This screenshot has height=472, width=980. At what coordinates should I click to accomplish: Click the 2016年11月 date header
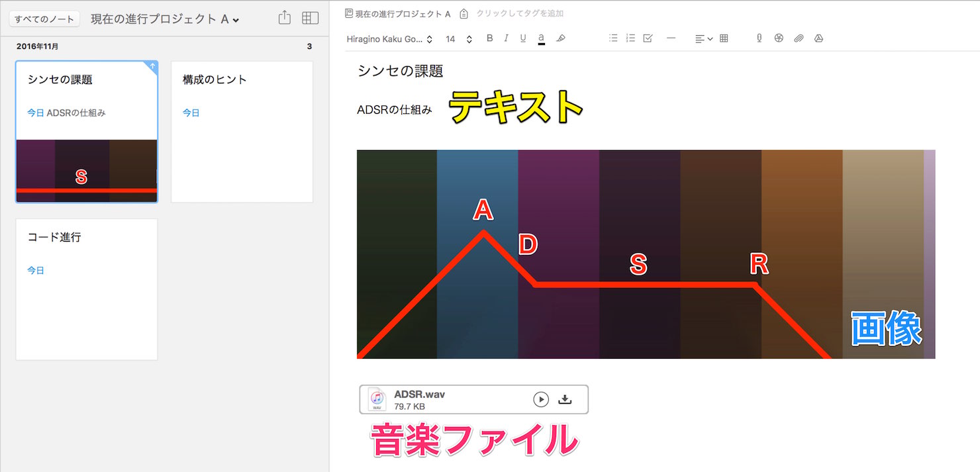click(37, 46)
